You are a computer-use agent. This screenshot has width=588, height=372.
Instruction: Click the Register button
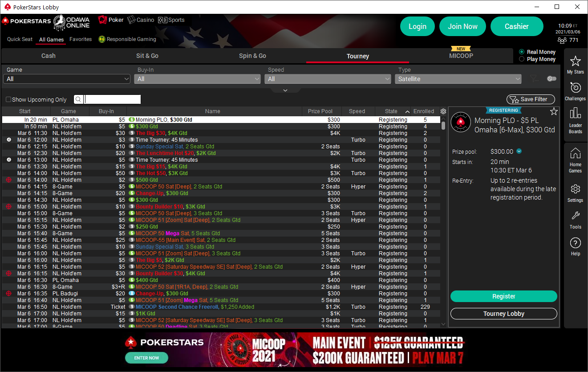[504, 296]
